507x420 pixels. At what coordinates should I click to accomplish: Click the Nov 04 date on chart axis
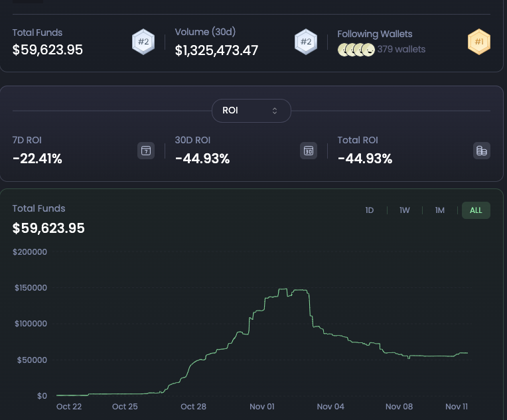pyautogui.click(x=330, y=407)
